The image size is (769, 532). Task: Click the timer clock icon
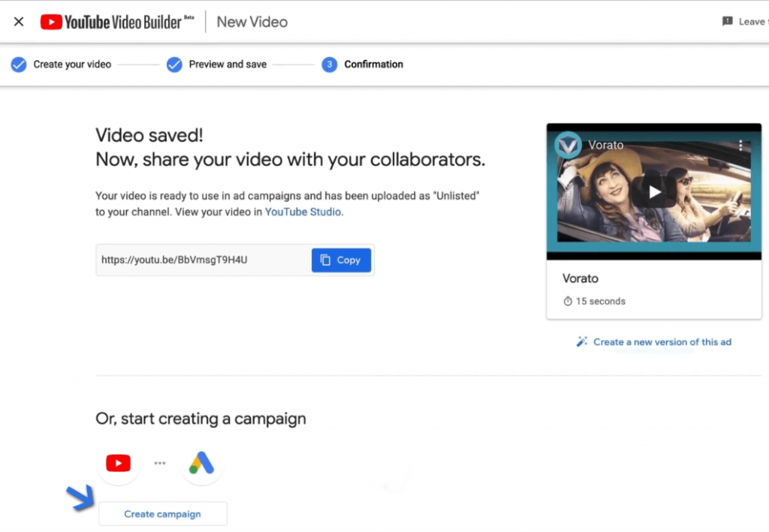(568, 302)
